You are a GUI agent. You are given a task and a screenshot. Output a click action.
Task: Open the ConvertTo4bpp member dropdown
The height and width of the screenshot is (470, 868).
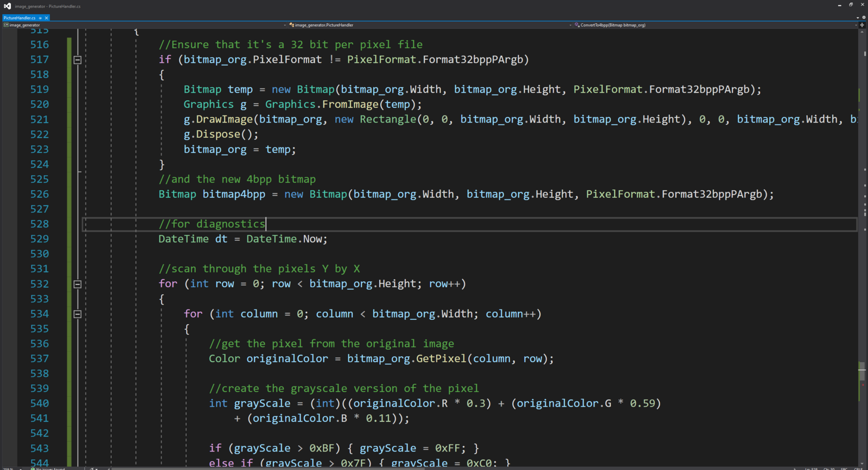pos(716,25)
